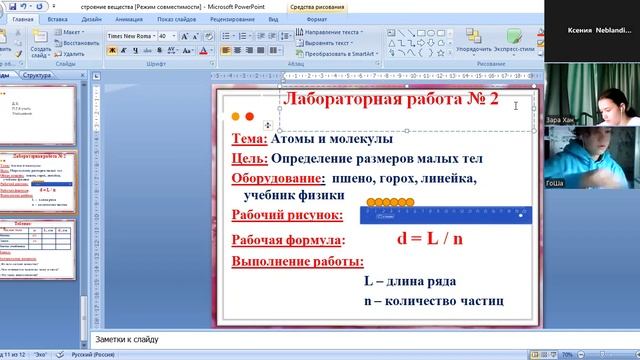Center the text
The image size is (640, 360).
coord(237,50)
